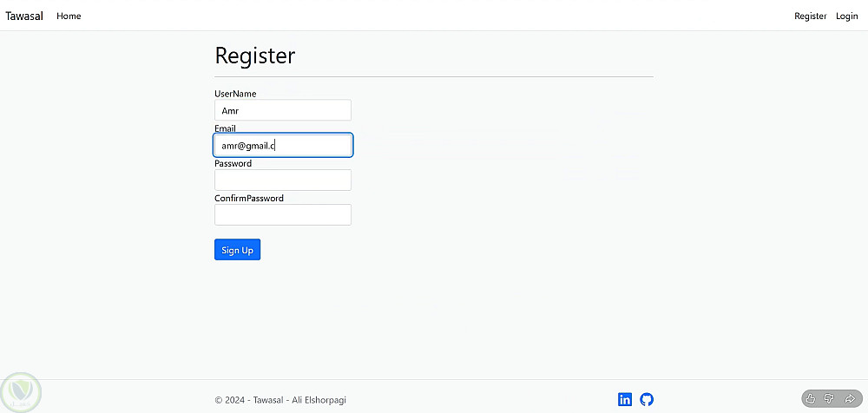
Task: Select the empty Password field
Action: click(283, 180)
